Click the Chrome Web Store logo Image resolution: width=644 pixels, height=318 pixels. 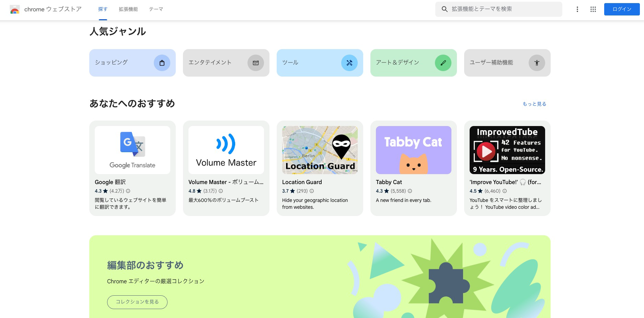click(x=15, y=10)
